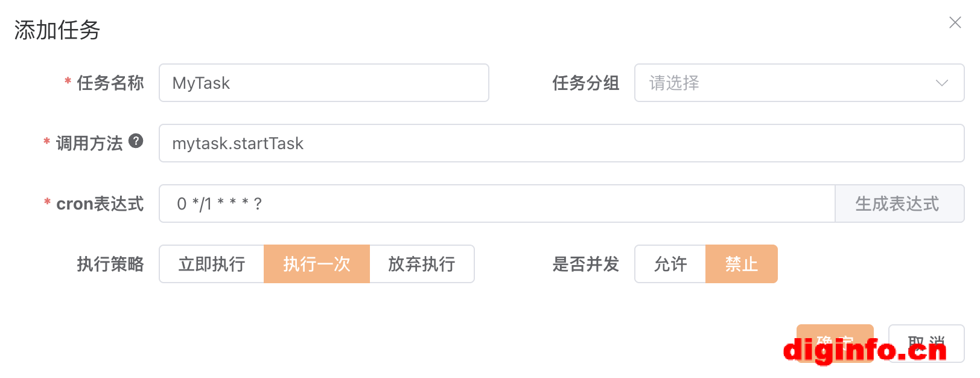Expand the 任务分组 dropdown arrow

[x=941, y=83]
